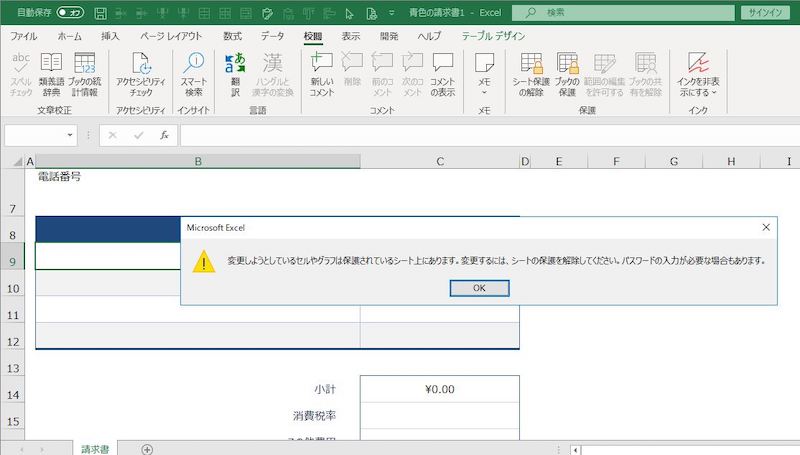Click the comment 削除 icon
This screenshot has height=455, width=800.
tap(353, 68)
